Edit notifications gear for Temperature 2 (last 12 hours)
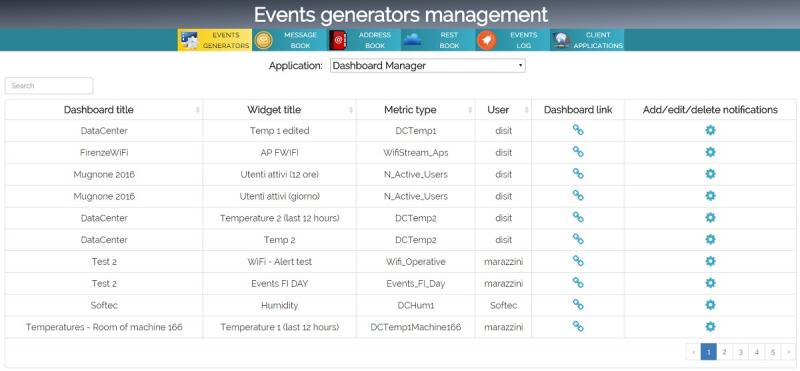This screenshot has height=371, width=800. coord(710,217)
